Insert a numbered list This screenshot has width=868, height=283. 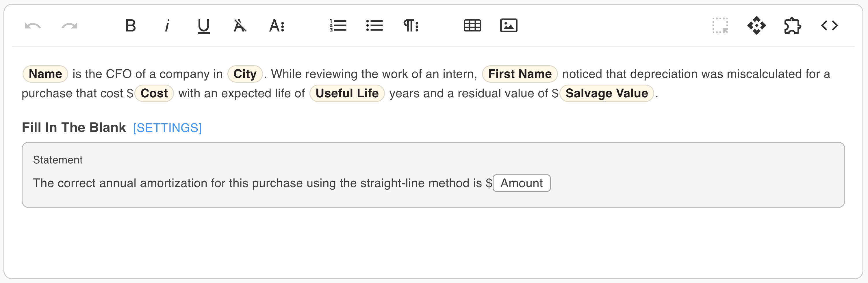pos(338,26)
